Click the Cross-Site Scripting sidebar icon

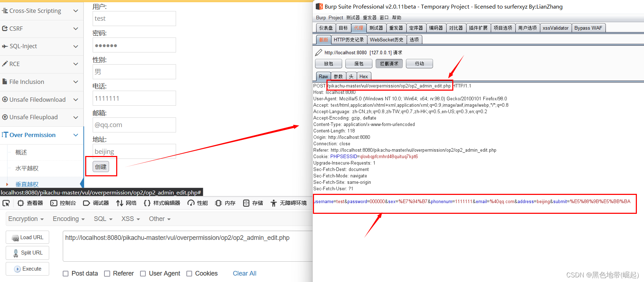coord(5,11)
